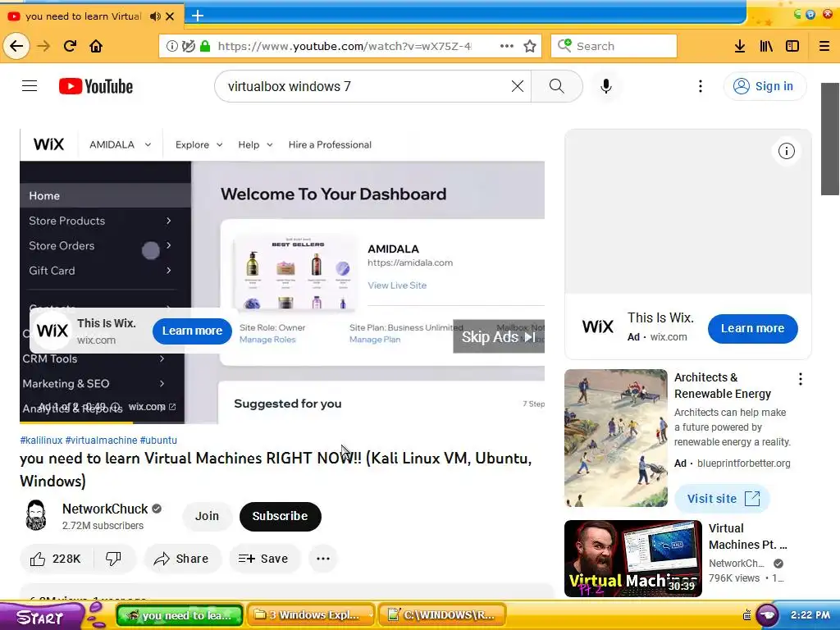Open NetworkCh... channel on Virtual Machines Pt. 2
The image size is (840, 630).
(x=736, y=563)
